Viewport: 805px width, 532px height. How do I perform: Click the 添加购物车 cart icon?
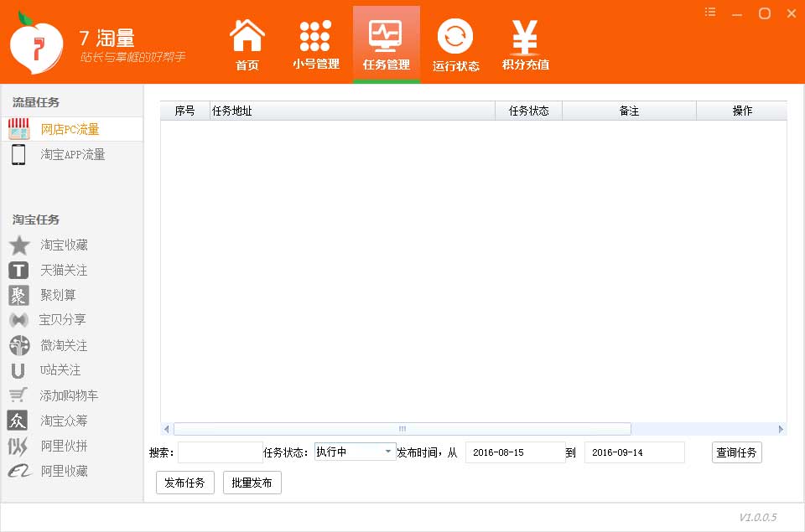pos(18,395)
